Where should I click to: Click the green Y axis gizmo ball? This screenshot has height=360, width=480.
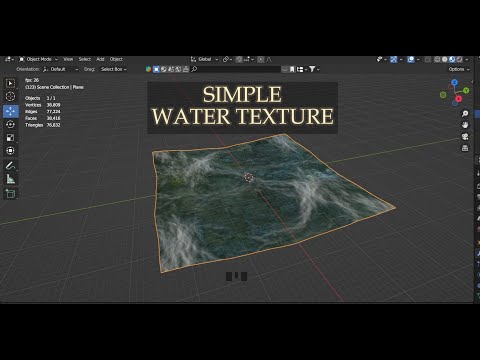click(x=466, y=90)
